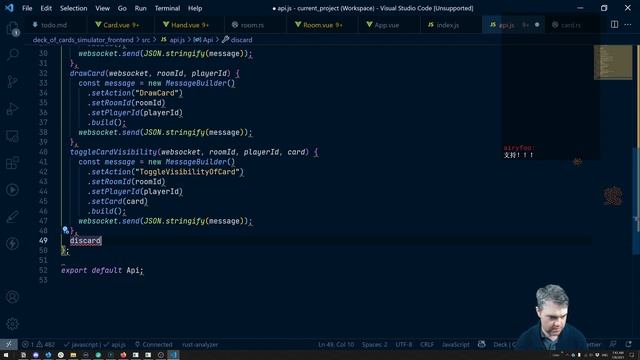Open the Selection menu
640x360 pixels.
pos(73,8)
